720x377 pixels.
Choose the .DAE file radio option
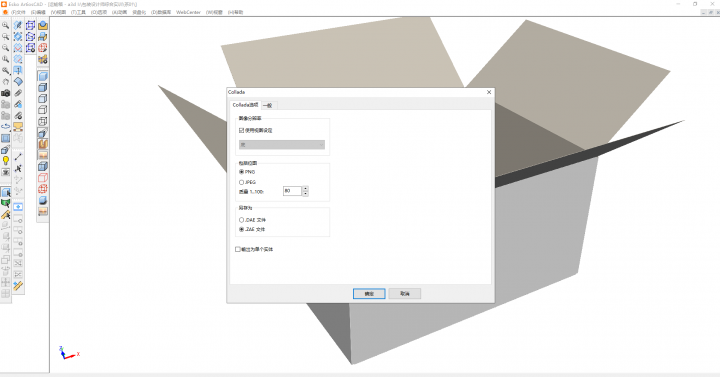(x=242, y=220)
